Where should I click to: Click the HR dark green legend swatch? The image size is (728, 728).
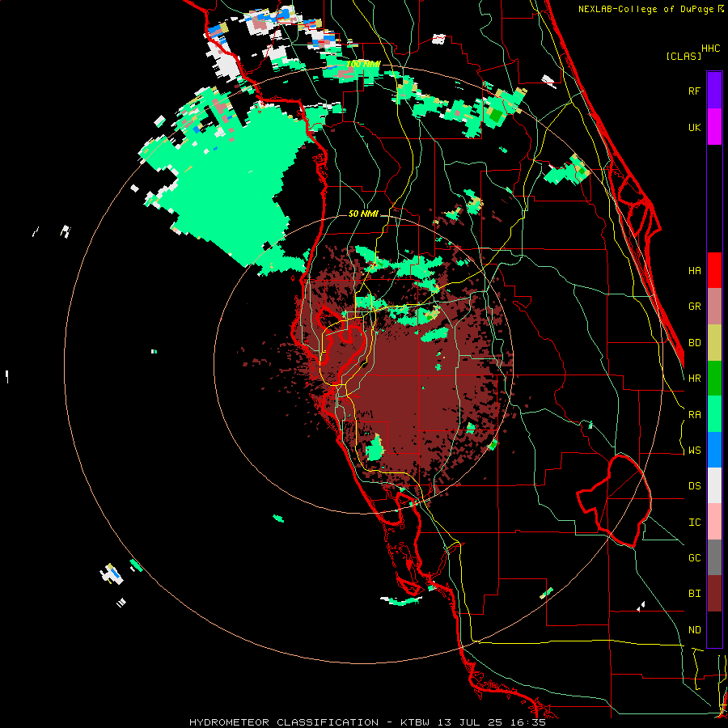pyautogui.click(x=714, y=379)
